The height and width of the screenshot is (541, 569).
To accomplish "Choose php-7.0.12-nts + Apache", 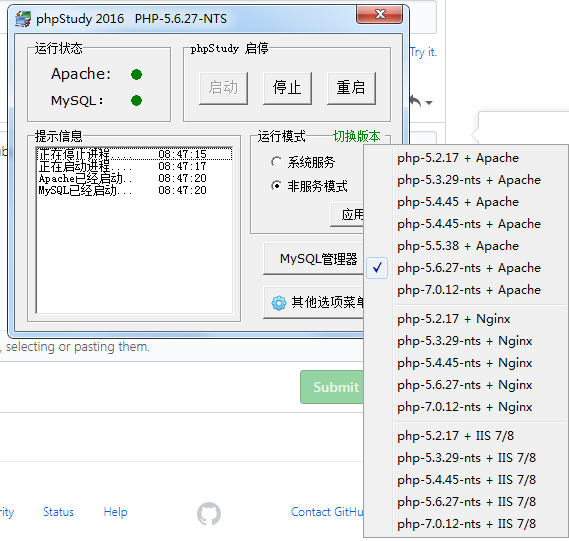I will coord(466,290).
